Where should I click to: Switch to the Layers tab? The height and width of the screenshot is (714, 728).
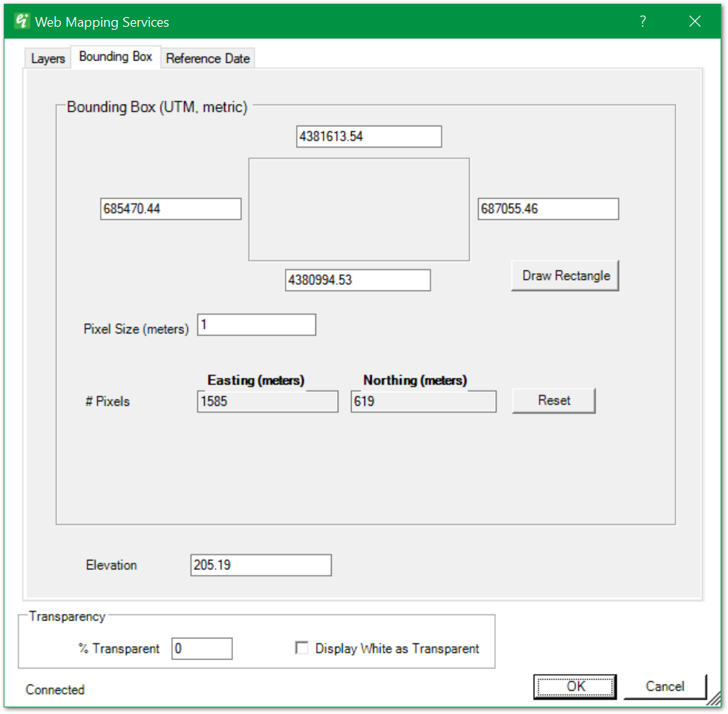click(47, 58)
